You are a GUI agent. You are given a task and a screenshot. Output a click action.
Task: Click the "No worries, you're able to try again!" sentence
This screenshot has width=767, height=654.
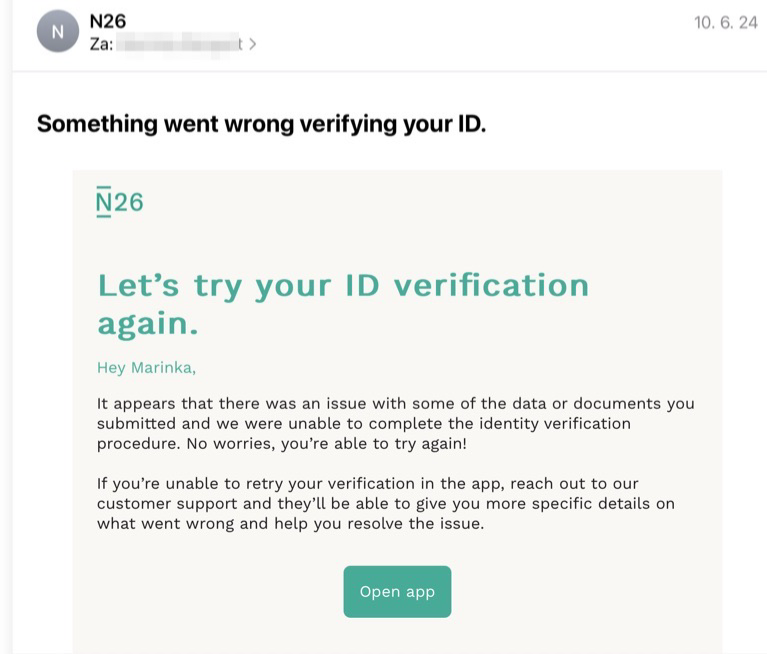(x=327, y=444)
